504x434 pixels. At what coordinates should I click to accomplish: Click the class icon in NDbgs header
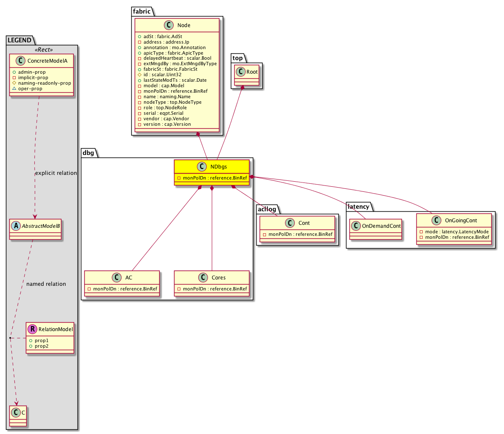(x=202, y=167)
